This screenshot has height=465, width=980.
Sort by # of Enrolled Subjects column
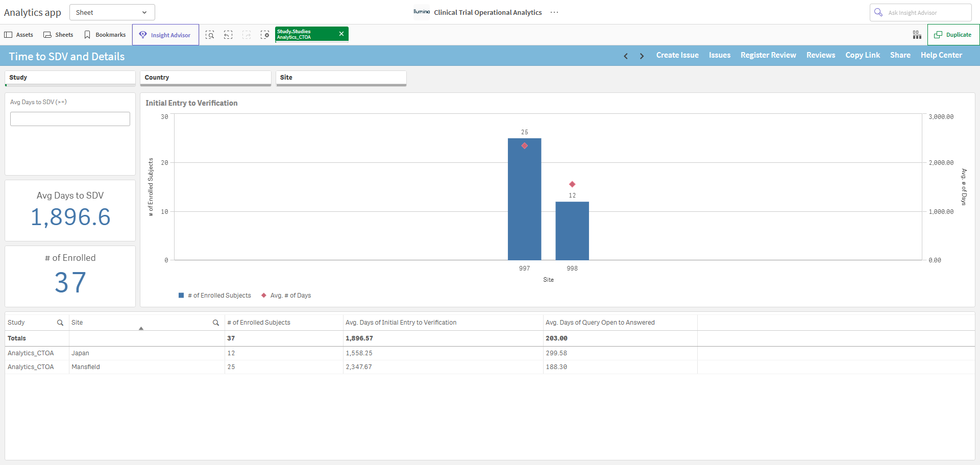tap(259, 323)
